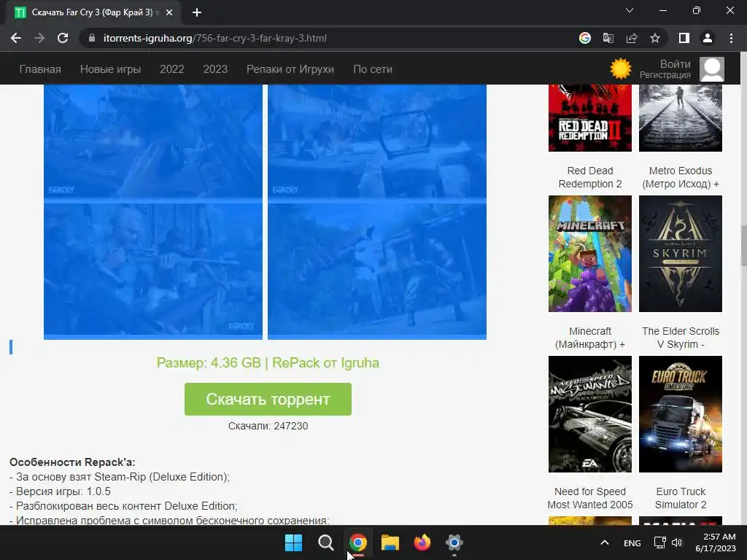Click Chrome taskbar icon
Image resolution: width=747 pixels, height=560 pixels.
coord(357,542)
